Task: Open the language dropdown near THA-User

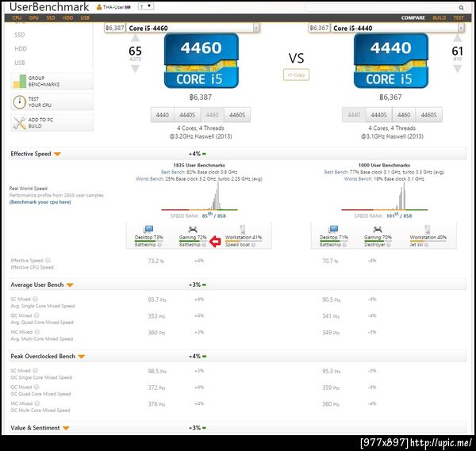Action: click(146, 6)
